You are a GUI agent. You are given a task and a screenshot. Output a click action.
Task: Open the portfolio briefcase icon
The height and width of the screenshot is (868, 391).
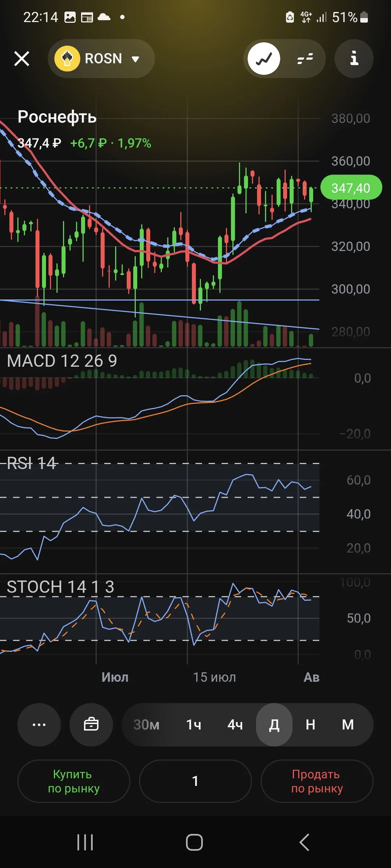click(x=91, y=725)
